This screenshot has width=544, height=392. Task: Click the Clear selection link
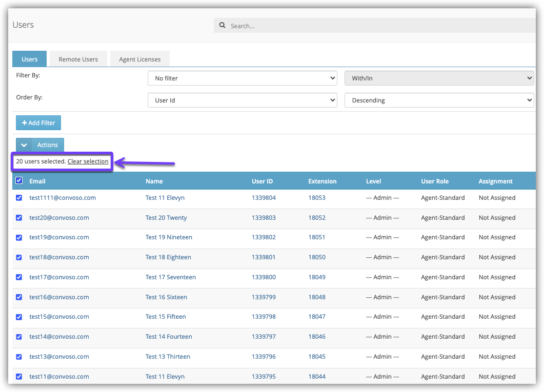pyautogui.click(x=88, y=161)
